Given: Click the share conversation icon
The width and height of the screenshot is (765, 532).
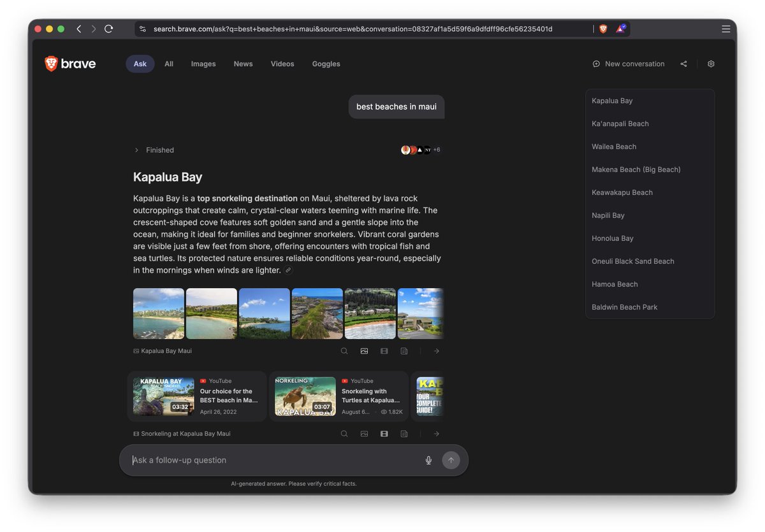Looking at the screenshot, I should pos(683,64).
